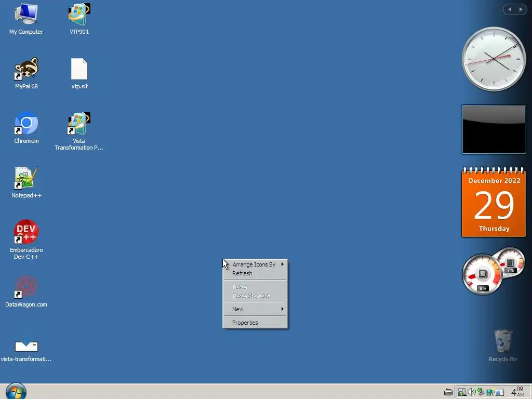Click the CPU meter gauge showing 8%
The height and width of the screenshot is (399, 532).
482,274
